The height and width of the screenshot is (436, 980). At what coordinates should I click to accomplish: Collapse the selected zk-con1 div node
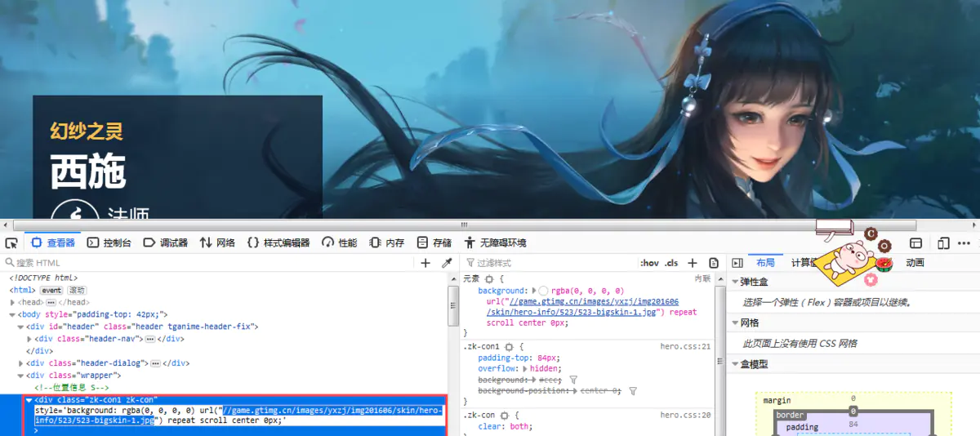[x=29, y=400]
